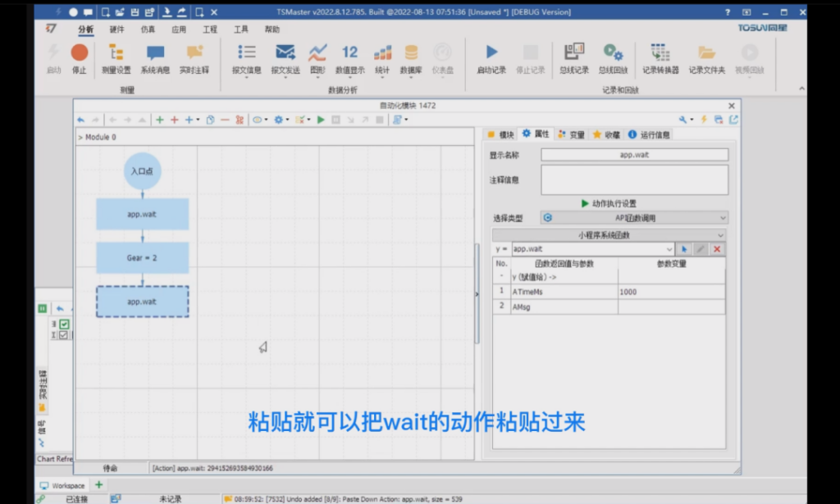The width and height of the screenshot is (840, 504).
Task: Switch to the 硬件 ribbon tab
Action: tap(115, 28)
